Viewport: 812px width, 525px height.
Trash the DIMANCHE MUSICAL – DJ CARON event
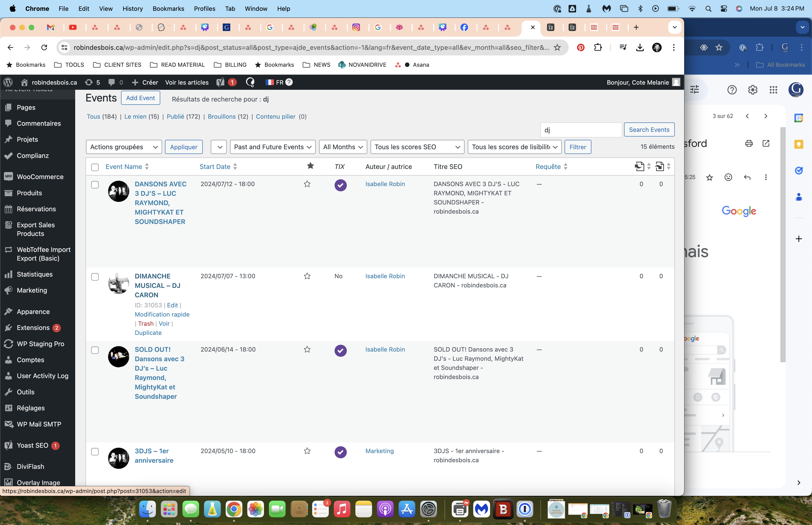(146, 324)
